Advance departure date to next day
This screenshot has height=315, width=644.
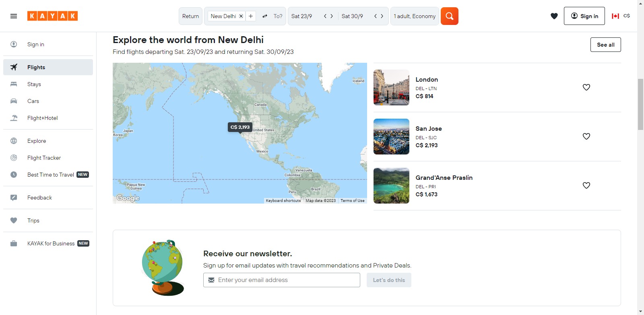tap(332, 16)
